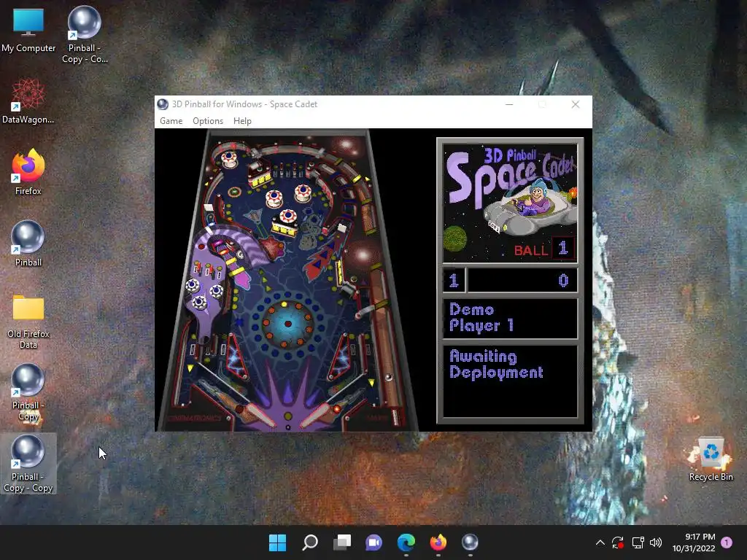The height and width of the screenshot is (560, 747).
Task: Click the 3D Pinball window title text
Action: coord(244,104)
